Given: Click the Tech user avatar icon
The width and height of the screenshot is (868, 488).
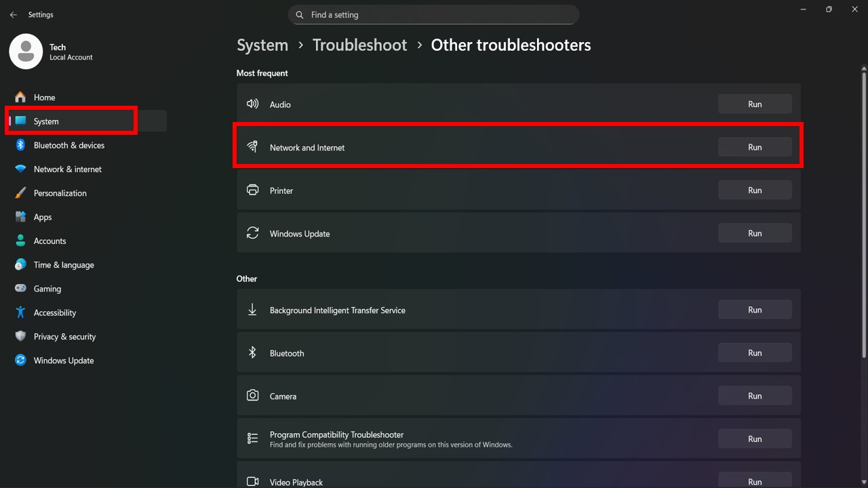Looking at the screenshot, I should click(x=26, y=52).
